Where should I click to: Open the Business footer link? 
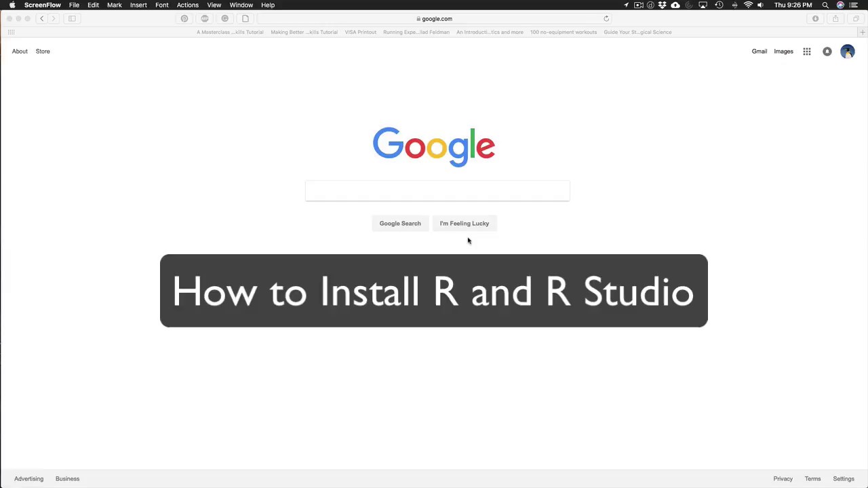click(x=67, y=479)
